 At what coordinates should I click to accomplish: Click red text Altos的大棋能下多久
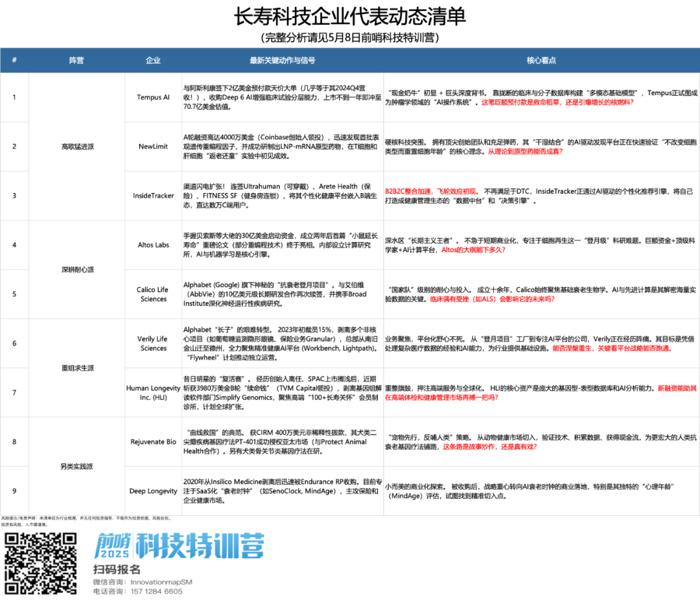[473, 250]
